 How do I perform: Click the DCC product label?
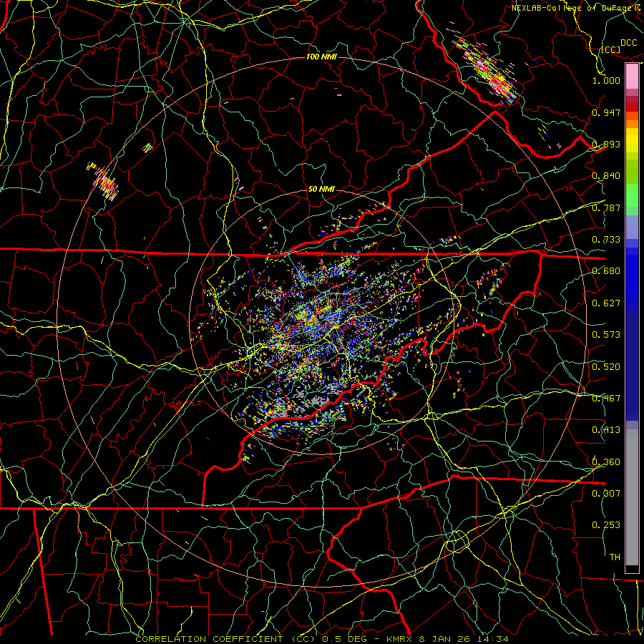click(x=628, y=43)
